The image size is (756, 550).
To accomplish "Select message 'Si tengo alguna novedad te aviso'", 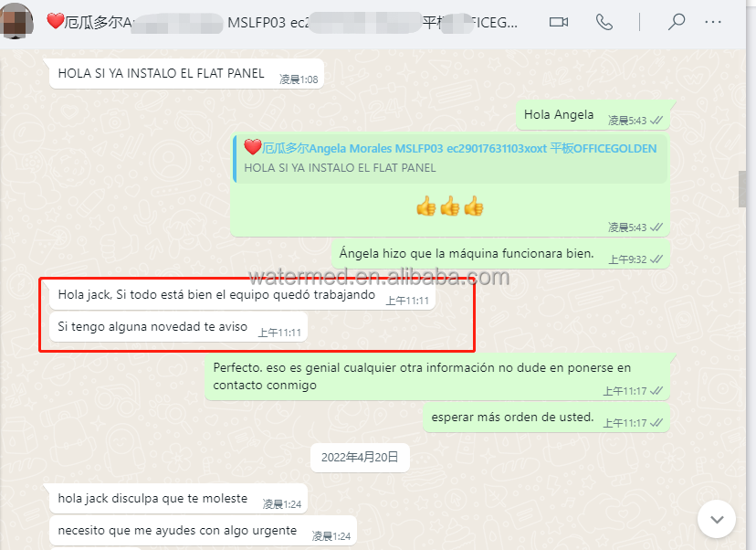I will pos(178,327).
